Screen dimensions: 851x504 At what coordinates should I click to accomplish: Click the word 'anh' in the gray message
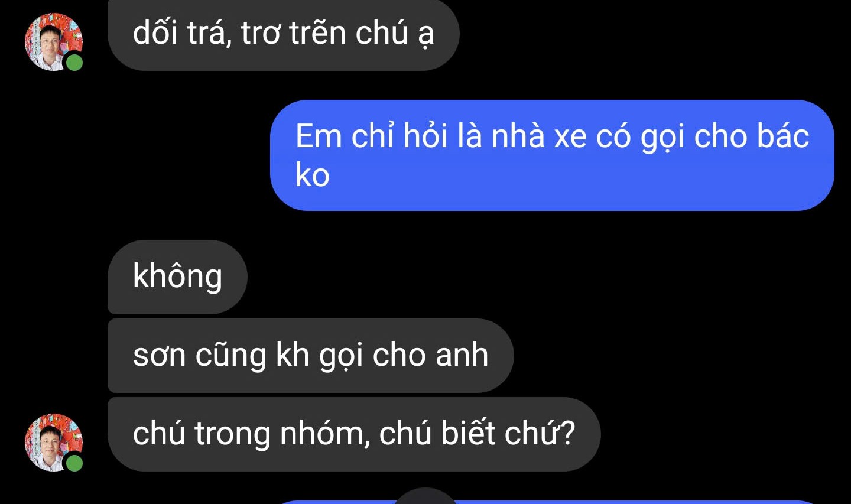point(462,355)
